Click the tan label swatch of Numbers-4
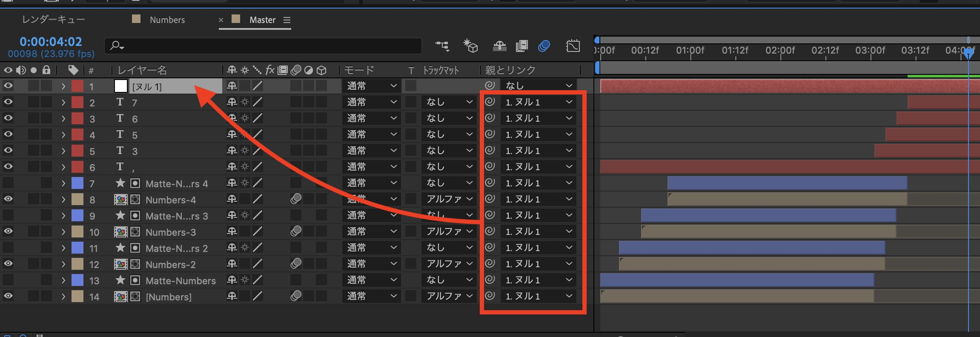The height and width of the screenshot is (337, 980). (x=77, y=199)
